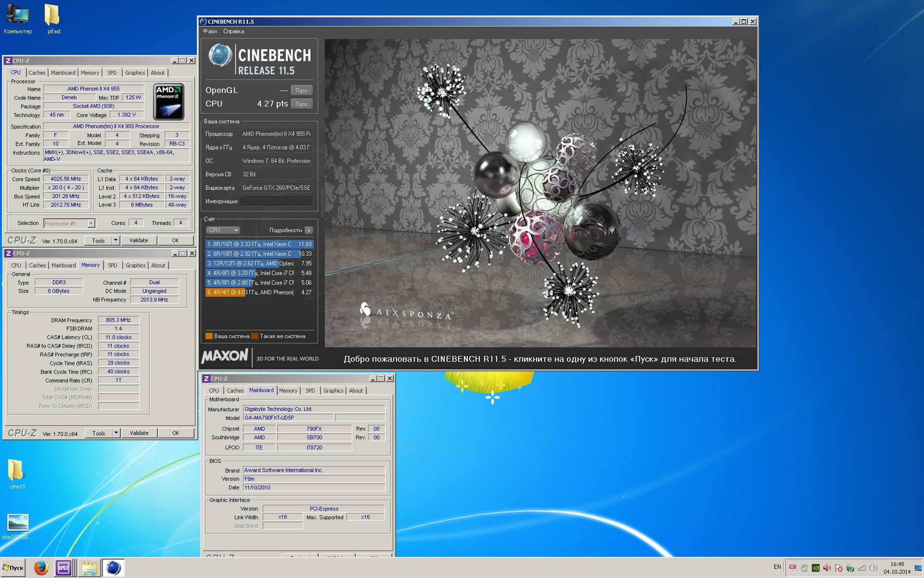Viewport: 924px width, 578px height.
Task: Select ranking row 5 Intel Core i7 5.06
Action: [259, 283]
